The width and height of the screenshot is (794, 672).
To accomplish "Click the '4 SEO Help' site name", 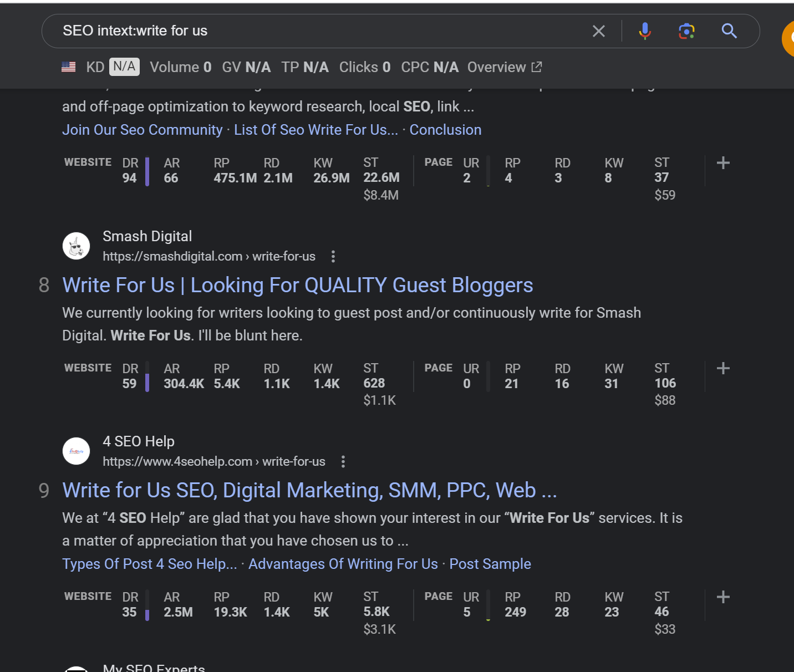I will tap(139, 441).
